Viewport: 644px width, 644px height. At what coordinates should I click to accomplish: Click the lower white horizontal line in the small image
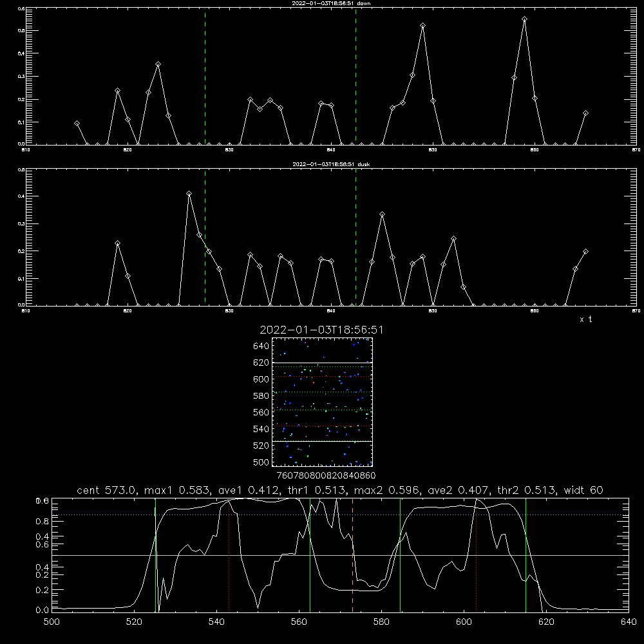point(322,441)
